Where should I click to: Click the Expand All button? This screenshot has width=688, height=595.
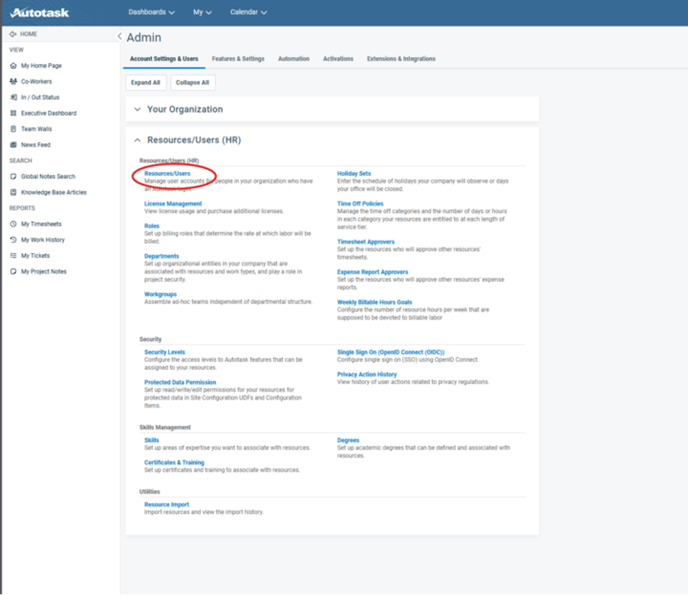pyautogui.click(x=146, y=82)
